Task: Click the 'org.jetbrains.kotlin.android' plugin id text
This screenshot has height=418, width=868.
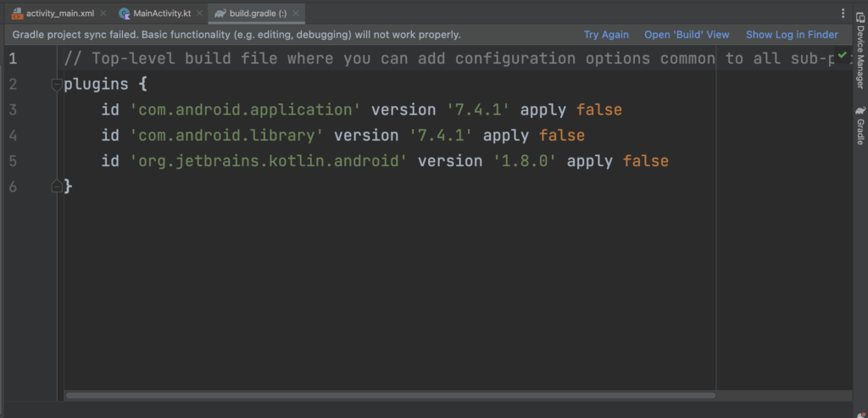Action: coord(269,161)
